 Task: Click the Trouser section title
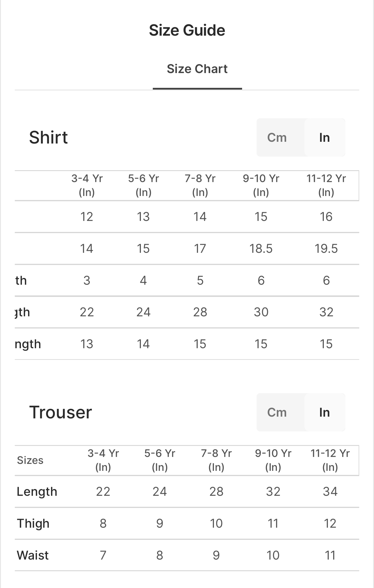(61, 412)
